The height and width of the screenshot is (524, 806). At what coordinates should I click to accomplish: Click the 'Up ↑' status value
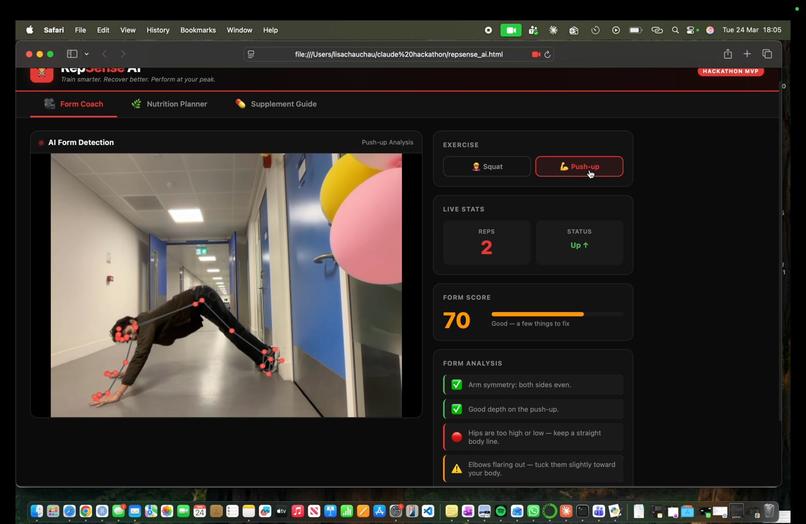(x=579, y=245)
